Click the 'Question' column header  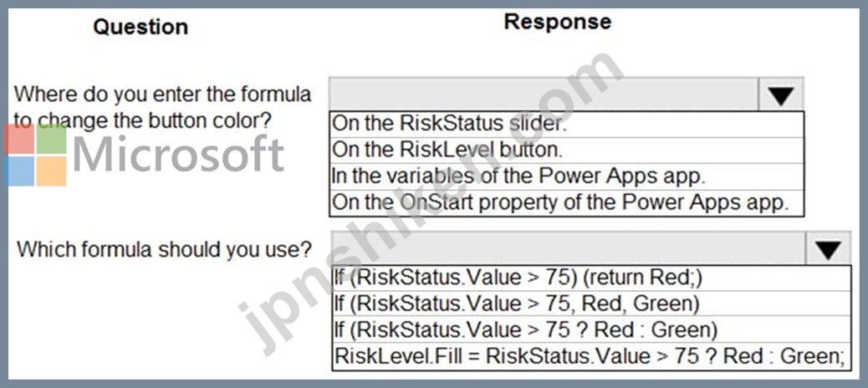[140, 27]
